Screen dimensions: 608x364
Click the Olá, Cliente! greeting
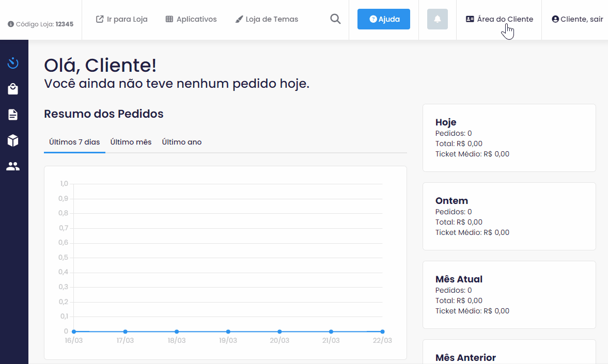[100, 65]
